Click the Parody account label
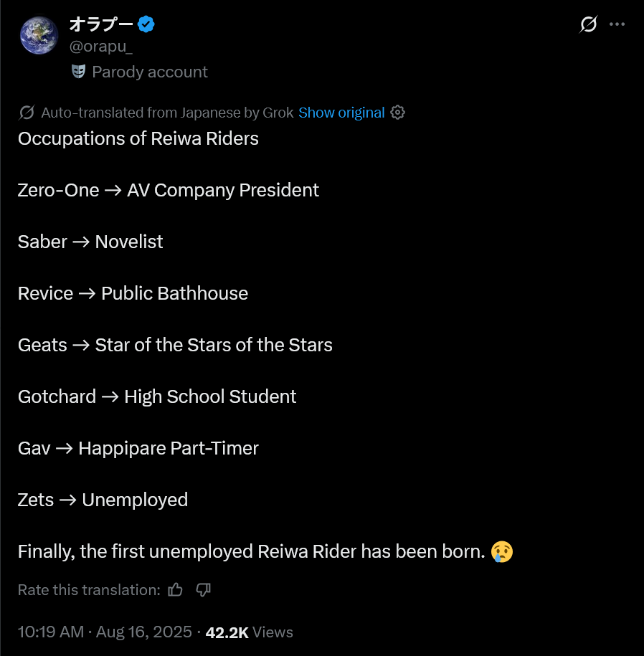 pyautogui.click(x=149, y=72)
